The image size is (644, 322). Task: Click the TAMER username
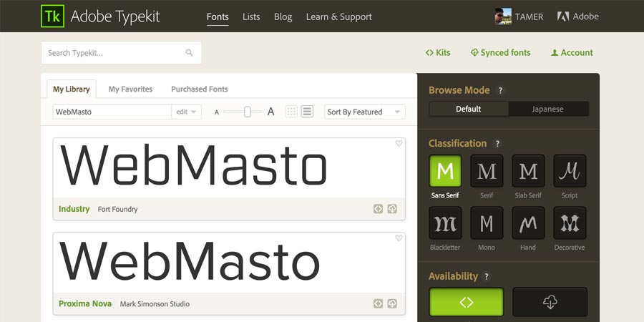(529, 17)
